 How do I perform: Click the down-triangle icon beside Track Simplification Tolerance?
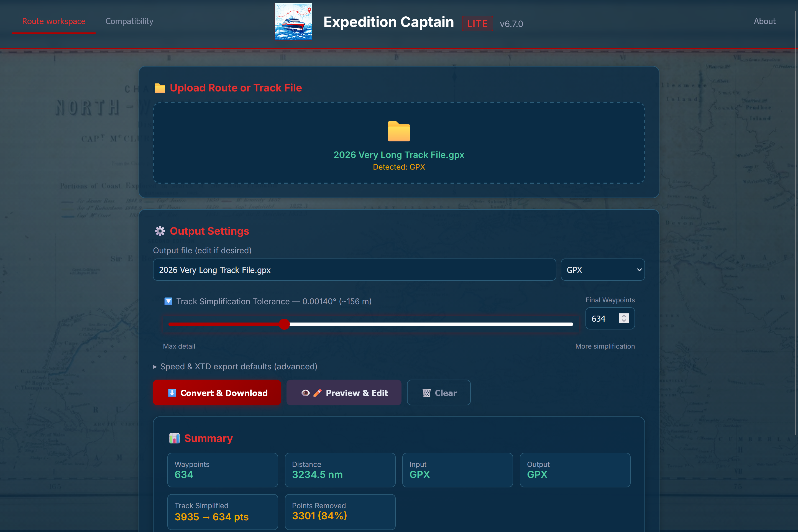click(x=168, y=301)
